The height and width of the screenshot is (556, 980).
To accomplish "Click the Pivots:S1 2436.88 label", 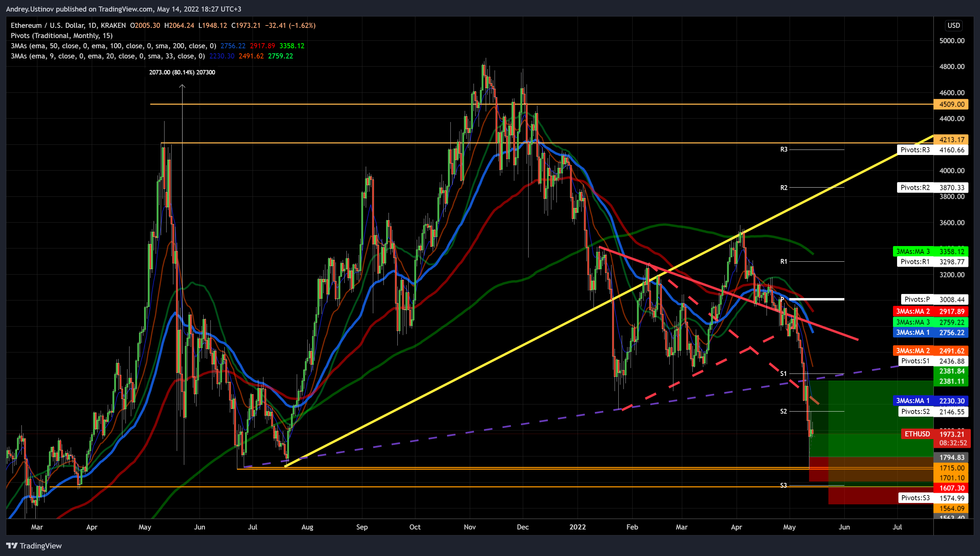I will [933, 361].
